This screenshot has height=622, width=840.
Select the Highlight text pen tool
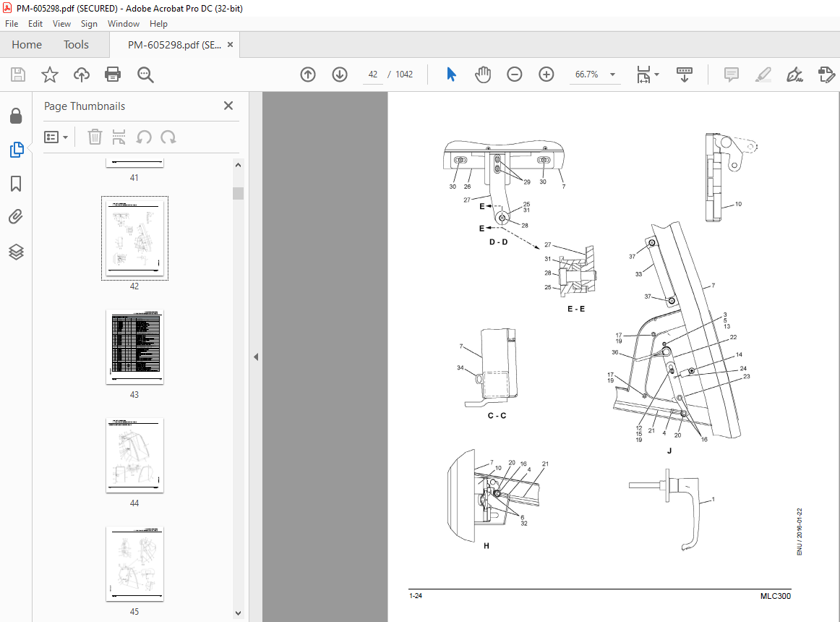point(763,74)
